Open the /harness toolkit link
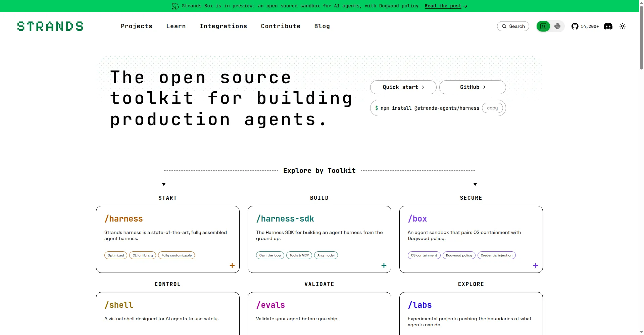 [x=123, y=219]
